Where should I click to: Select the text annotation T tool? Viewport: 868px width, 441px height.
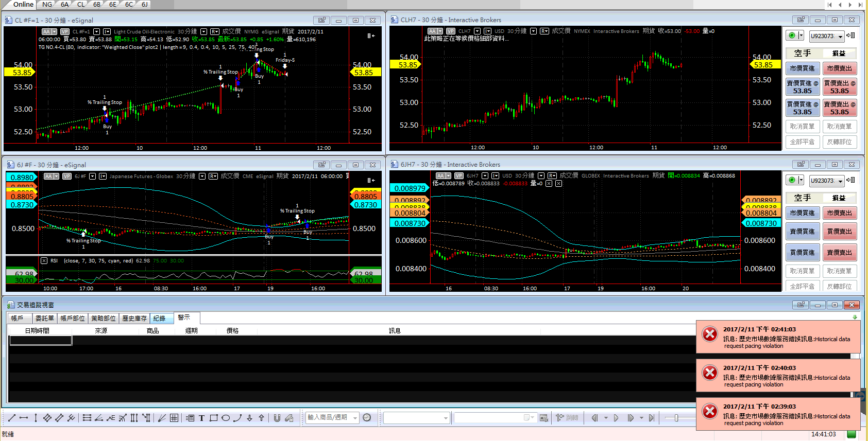tap(201, 418)
